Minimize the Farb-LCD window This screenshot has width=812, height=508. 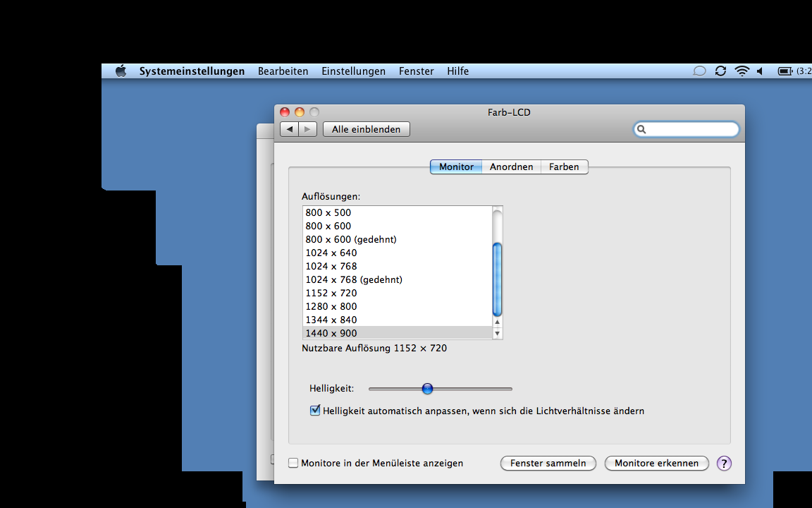(300, 112)
